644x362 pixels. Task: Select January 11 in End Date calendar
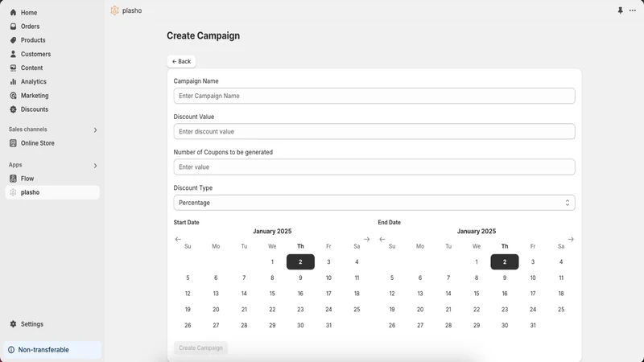pyautogui.click(x=561, y=278)
